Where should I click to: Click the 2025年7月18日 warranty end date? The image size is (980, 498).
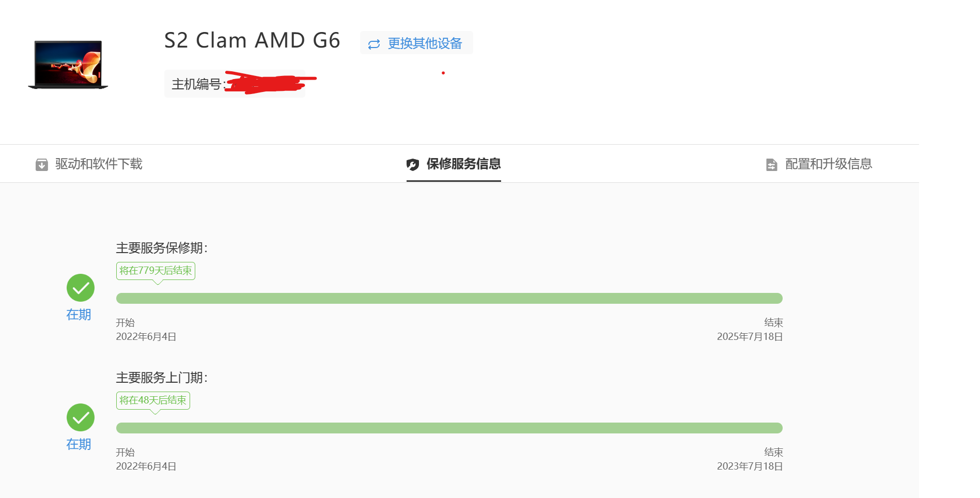tap(750, 337)
